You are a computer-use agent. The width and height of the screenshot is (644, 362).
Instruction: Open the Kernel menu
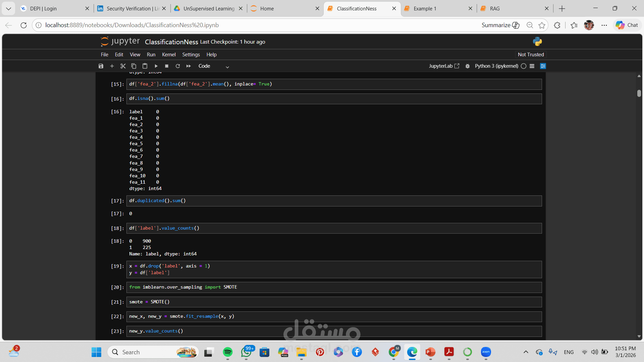point(168,55)
